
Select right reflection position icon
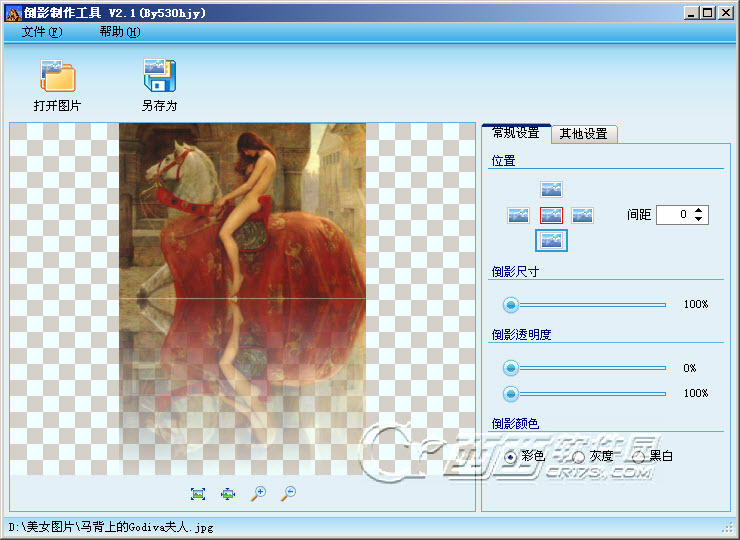[x=582, y=215]
